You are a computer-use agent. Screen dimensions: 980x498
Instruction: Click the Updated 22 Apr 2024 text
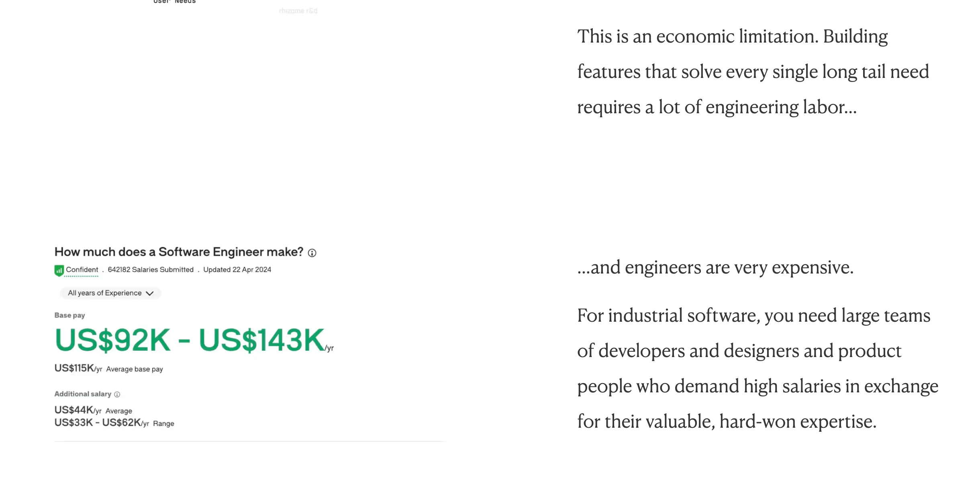click(237, 270)
